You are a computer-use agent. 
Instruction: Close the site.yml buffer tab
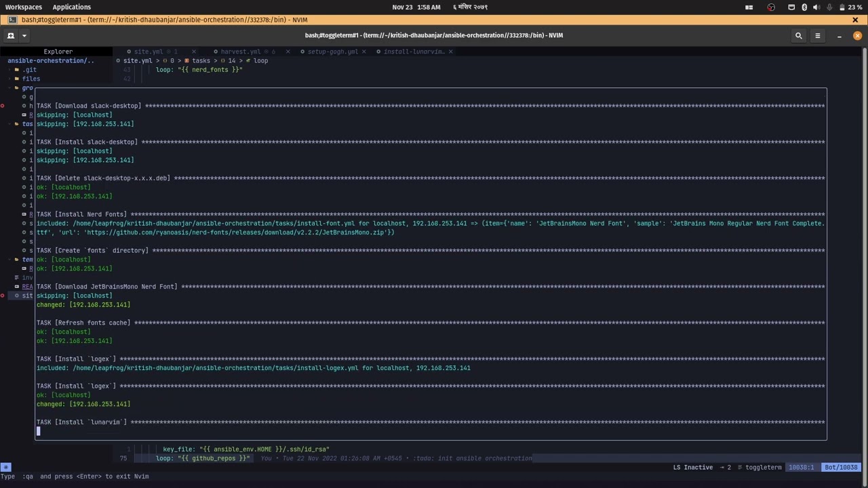click(193, 52)
